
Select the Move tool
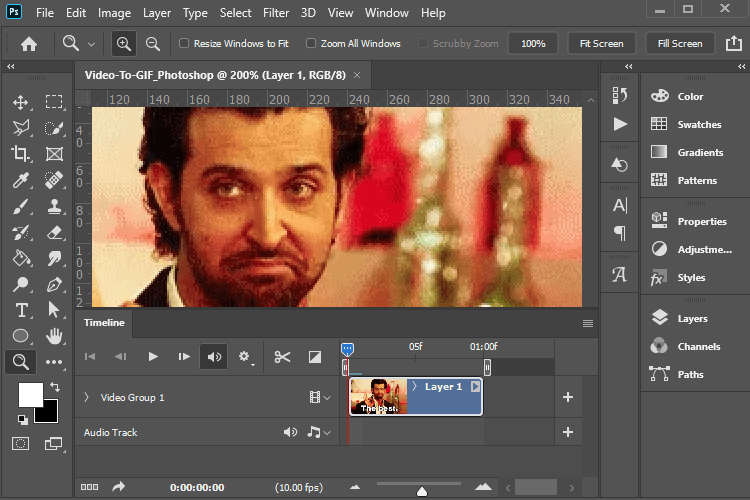tap(20, 102)
